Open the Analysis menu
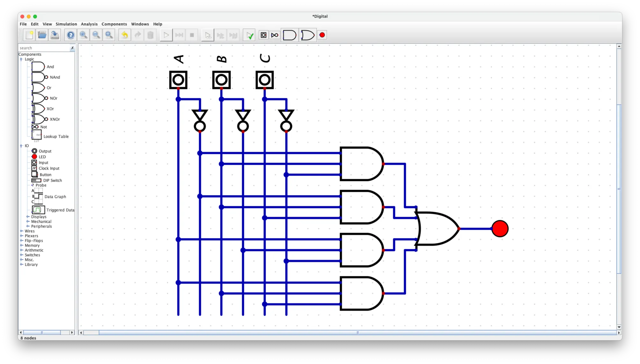Viewport: 640px width, 364px height. pyautogui.click(x=89, y=24)
